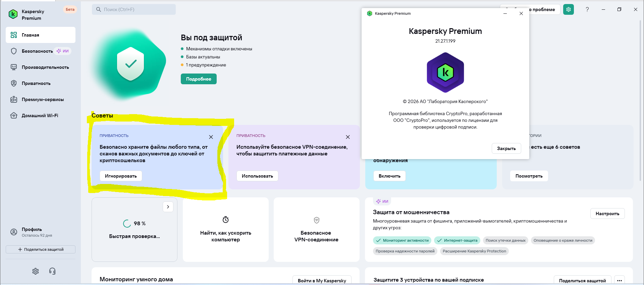Click 'Защитите 3 устройства по вашей подписке'
The width and height of the screenshot is (644, 285).
(x=429, y=280)
